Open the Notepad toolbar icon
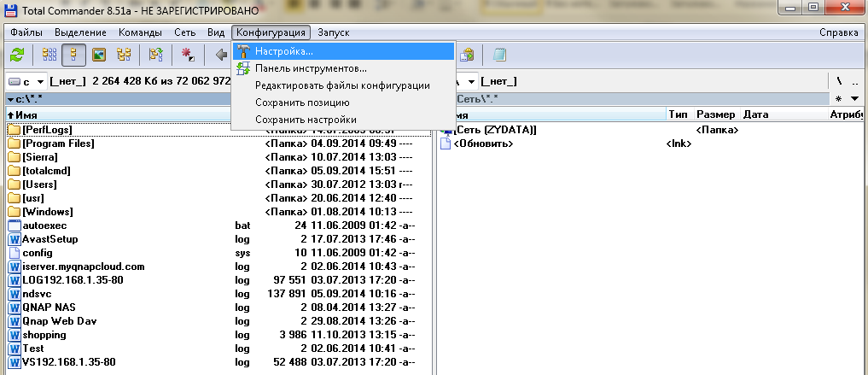 pyautogui.click(x=499, y=55)
